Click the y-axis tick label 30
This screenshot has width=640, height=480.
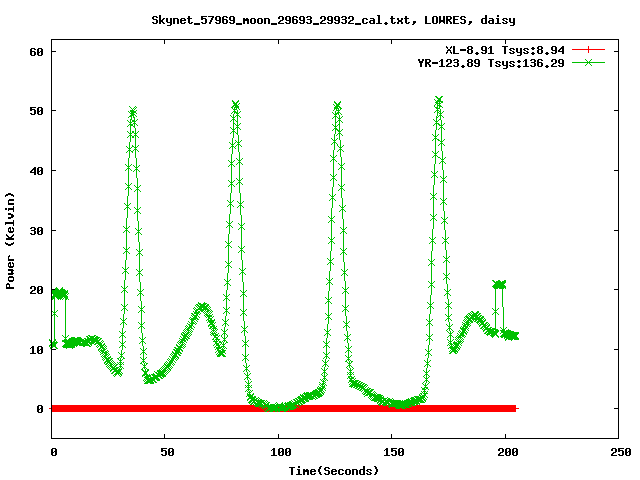pyautogui.click(x=36, y=231)
